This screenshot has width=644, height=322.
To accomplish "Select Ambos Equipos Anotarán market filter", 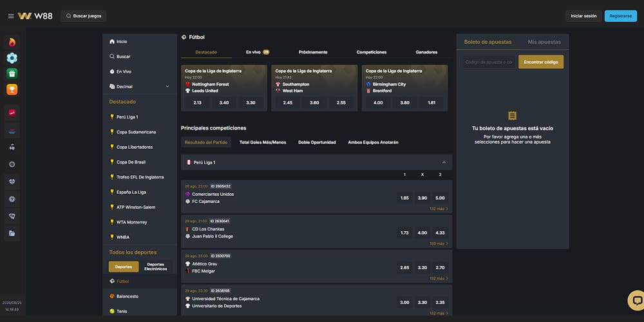I will 373,142.
